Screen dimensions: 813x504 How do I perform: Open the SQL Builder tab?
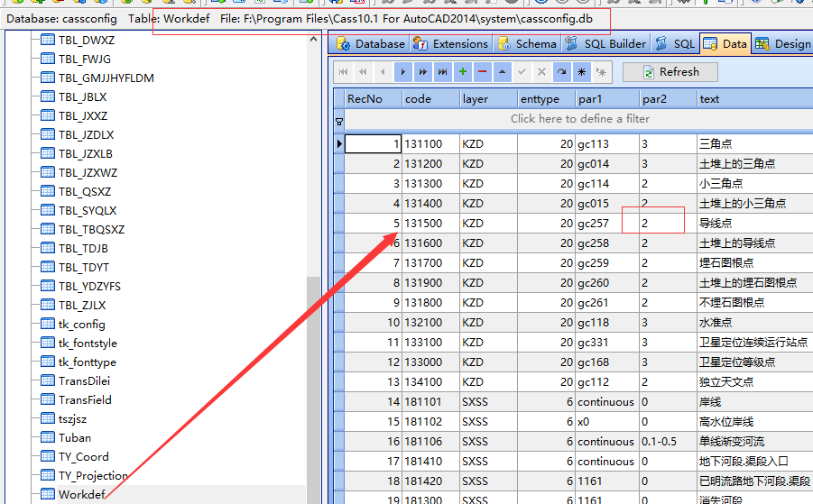(605, 44)
